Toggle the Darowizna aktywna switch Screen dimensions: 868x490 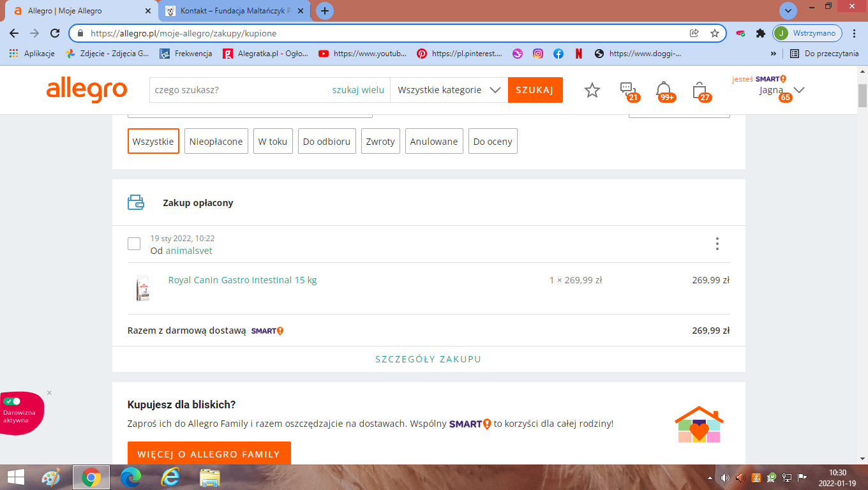[12, 401]
